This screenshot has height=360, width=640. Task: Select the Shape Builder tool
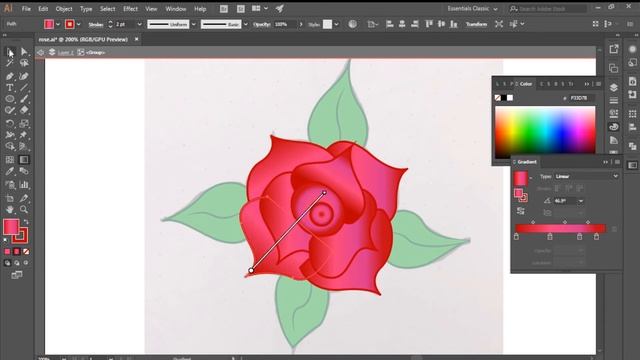(x=10, y=146)
